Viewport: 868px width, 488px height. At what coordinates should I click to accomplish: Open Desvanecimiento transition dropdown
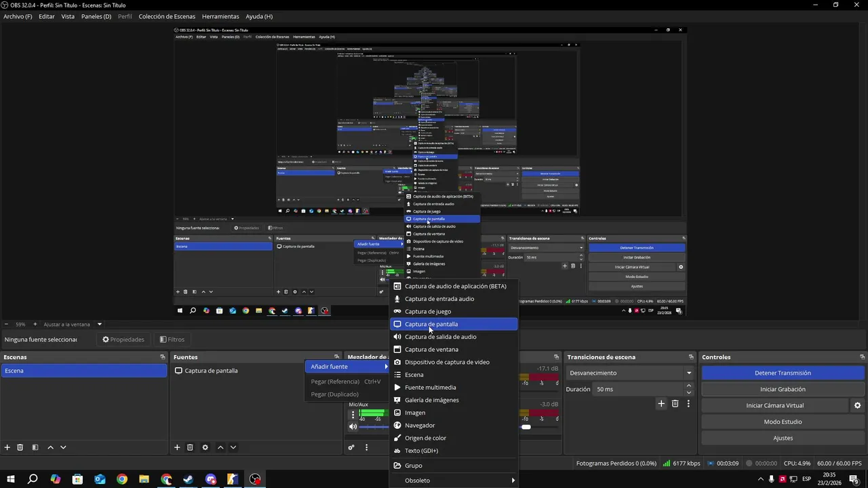click(x=630, y=373)
